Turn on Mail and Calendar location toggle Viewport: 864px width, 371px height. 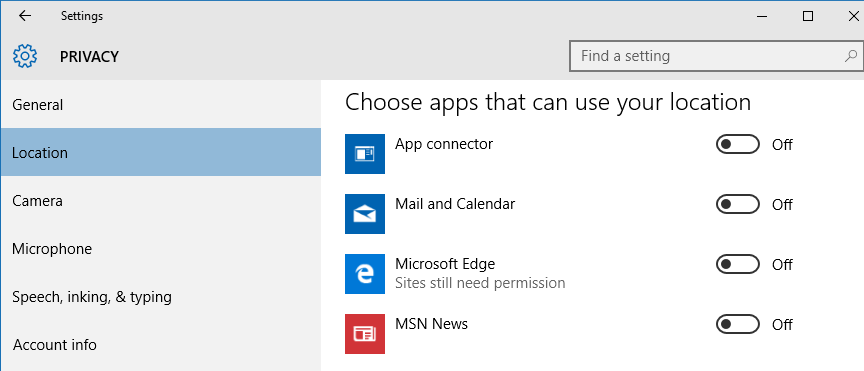coord(737,205)
